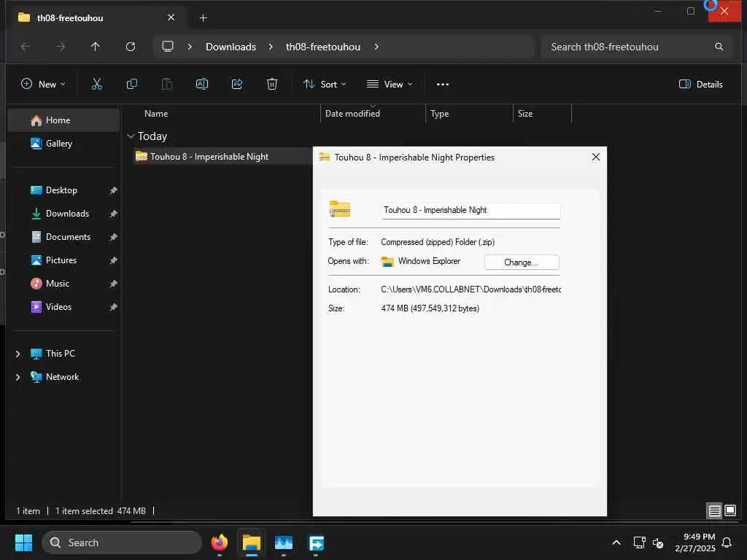Viewport: 747px width, 560px height.
Task: Go up one folder level arrow
Action: click(x=96, y=47)
